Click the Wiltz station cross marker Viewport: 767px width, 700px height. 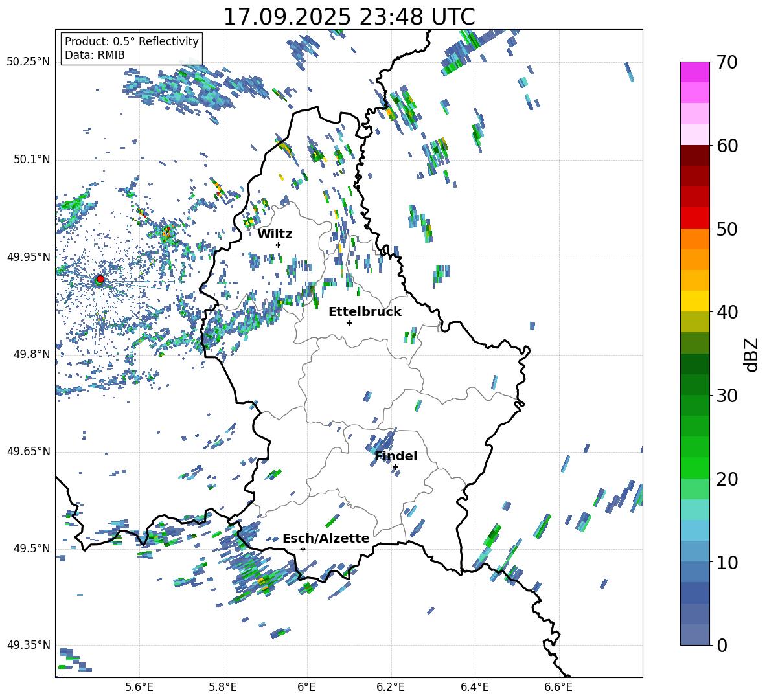pyautogui.click(x=278, y=245)
